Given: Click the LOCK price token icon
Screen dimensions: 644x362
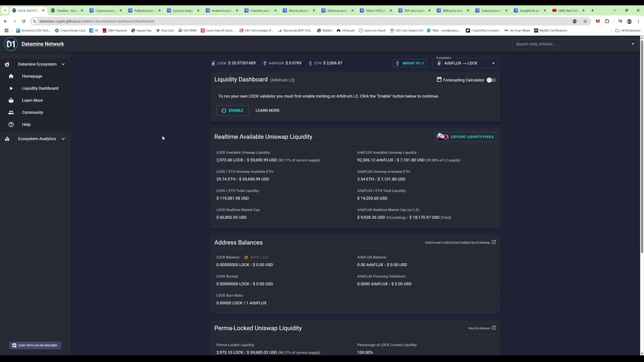Looking at the screenshot, I should tap(213, 63).
